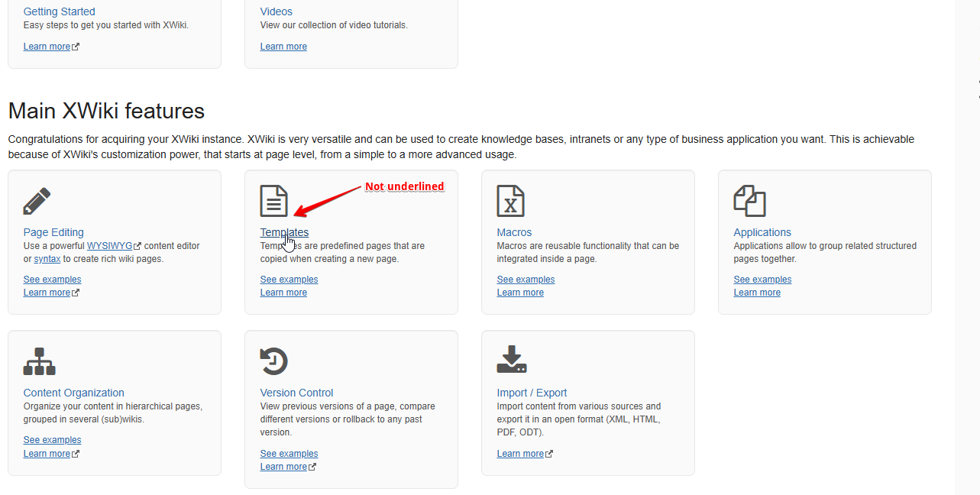
Task: Click See examples under Macros
Action: (526, 280)
